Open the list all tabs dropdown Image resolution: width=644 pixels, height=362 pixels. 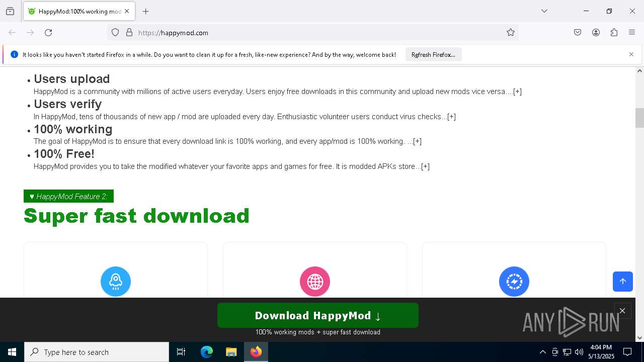[x=544, y=11]
